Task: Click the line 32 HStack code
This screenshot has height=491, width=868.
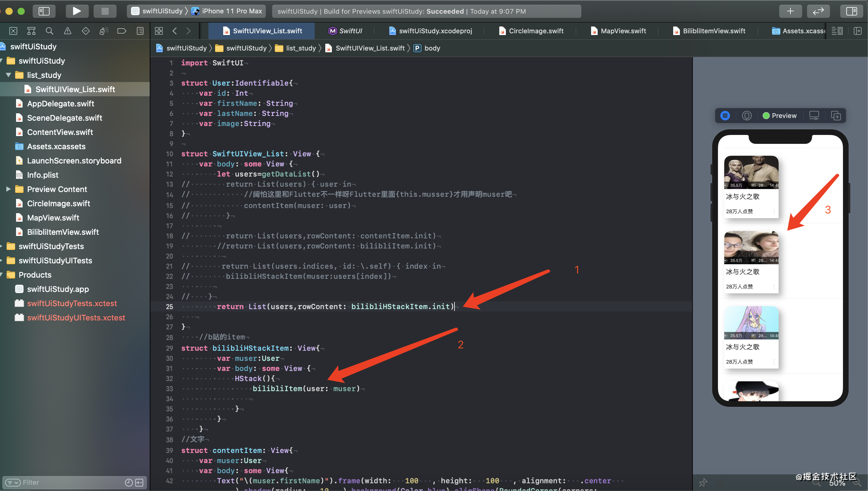Action: coord(255,378)
